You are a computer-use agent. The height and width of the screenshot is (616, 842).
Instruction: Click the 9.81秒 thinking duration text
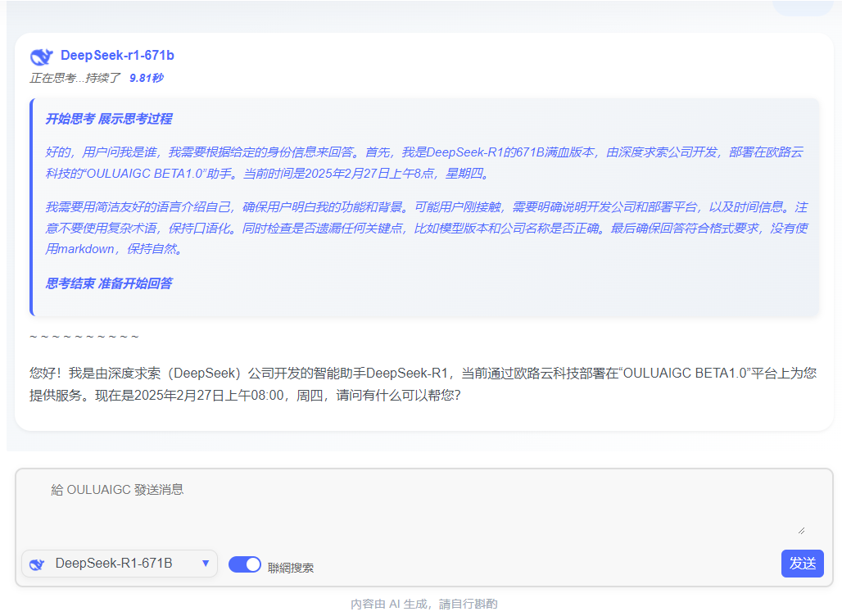(x=147, y=78)
